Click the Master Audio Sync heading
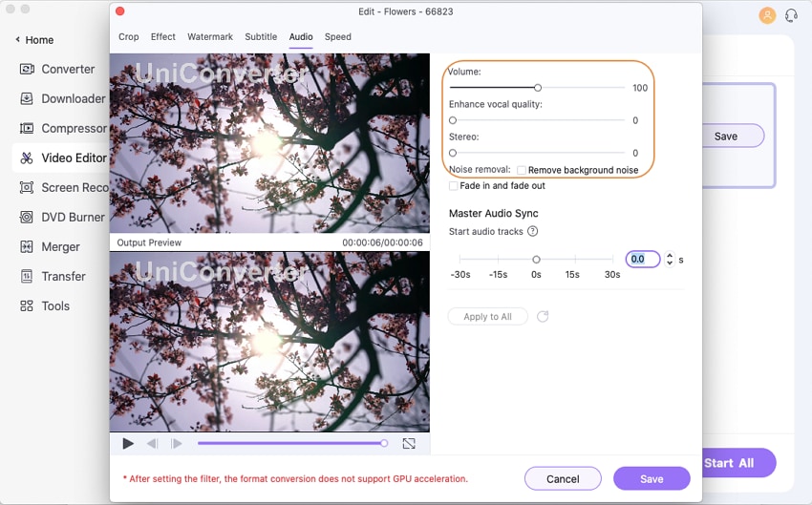The width and height of the screenshot is (812, 505). [x=494, y=213]
